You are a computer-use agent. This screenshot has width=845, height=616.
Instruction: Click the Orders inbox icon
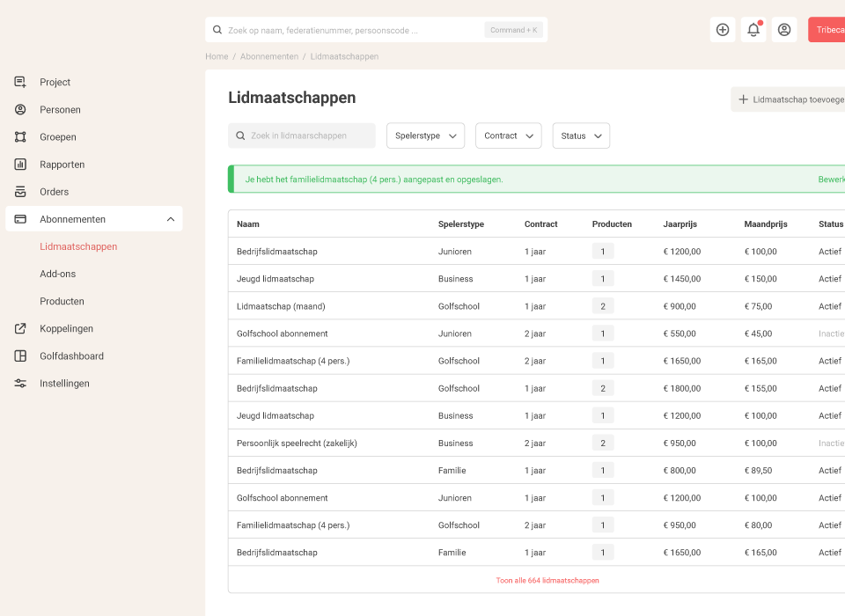click(x=20, y=192)
